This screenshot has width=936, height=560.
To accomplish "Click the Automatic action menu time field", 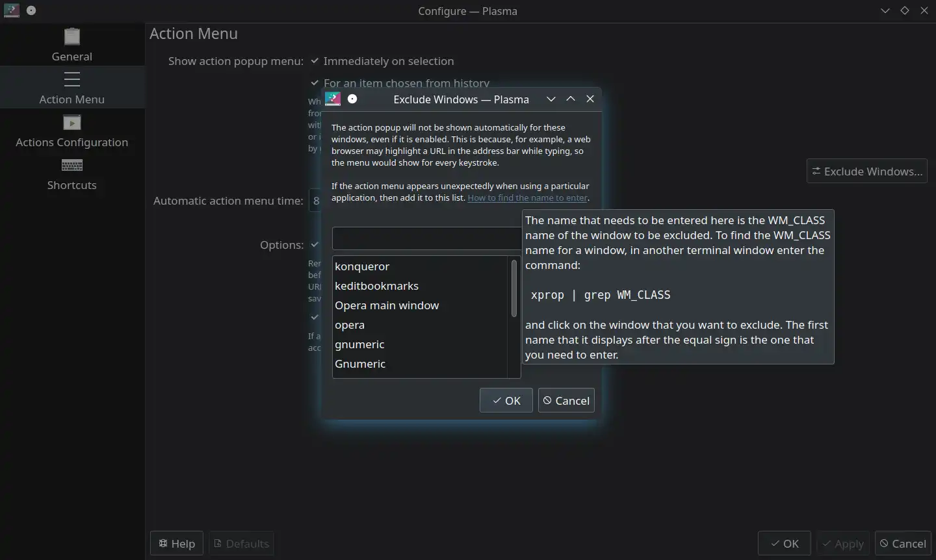I will 315,201.
